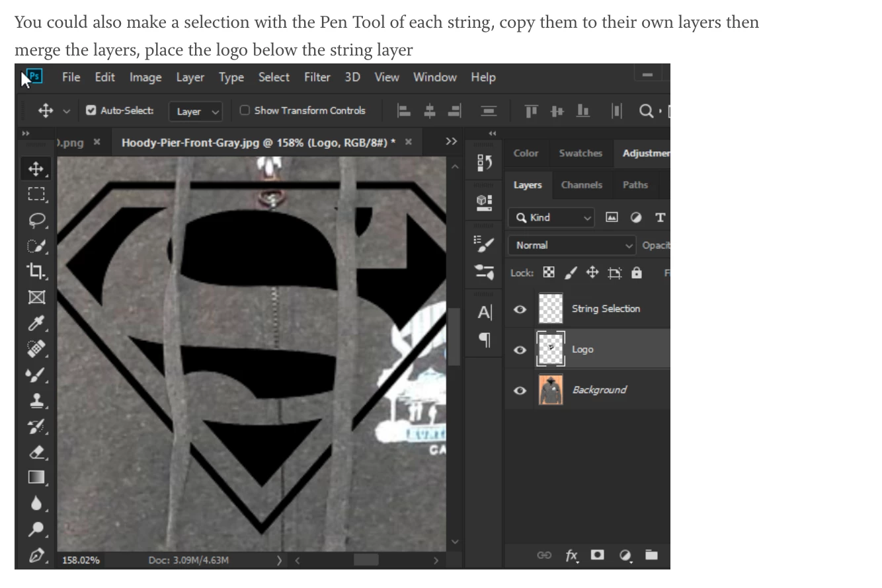Open the Brushes panel icon
882x588 pixels.
[484, 272]
